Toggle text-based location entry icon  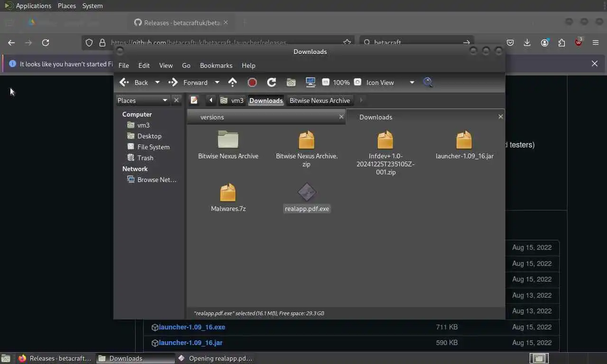[194, 100]
